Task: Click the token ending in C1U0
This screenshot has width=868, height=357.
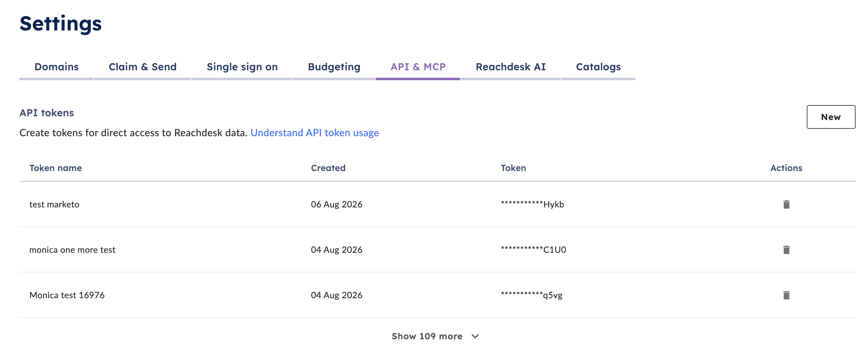Action: (x=533, y=250)
